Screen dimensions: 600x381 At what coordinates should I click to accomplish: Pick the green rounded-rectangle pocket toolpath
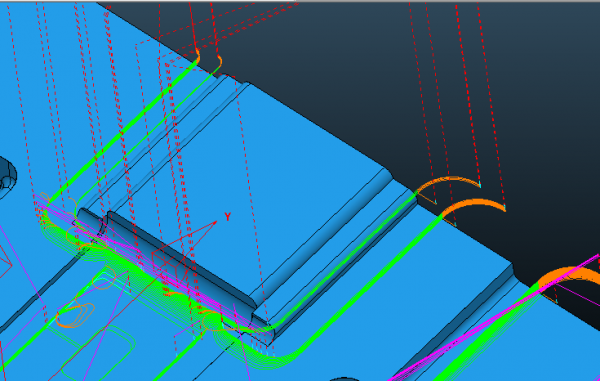(98, 352)
